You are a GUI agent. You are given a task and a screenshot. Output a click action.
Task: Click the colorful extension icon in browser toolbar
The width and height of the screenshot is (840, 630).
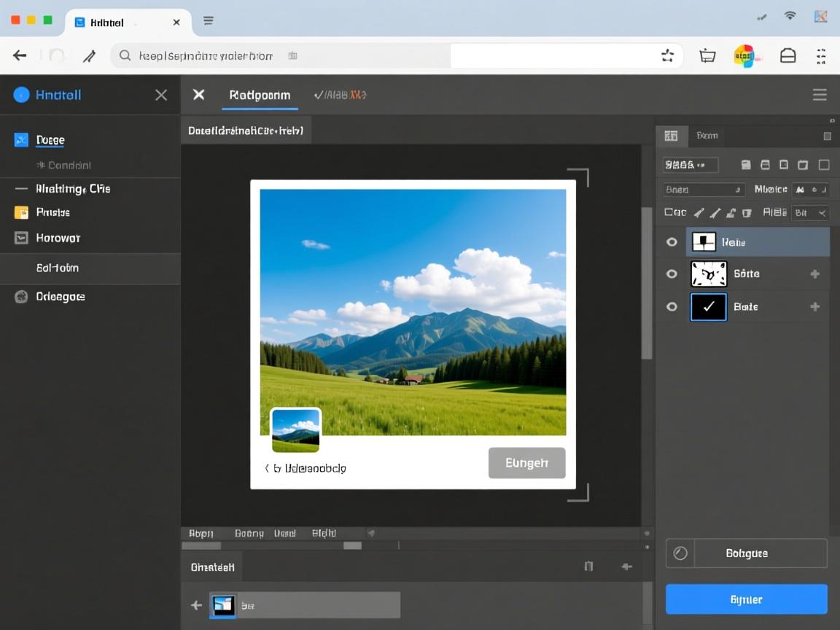(x=744, y=55)
